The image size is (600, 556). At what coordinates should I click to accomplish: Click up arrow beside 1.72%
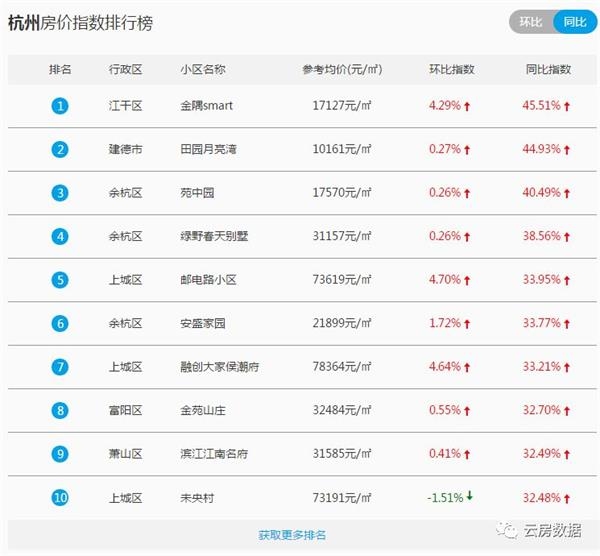click(x=467, y=324)
